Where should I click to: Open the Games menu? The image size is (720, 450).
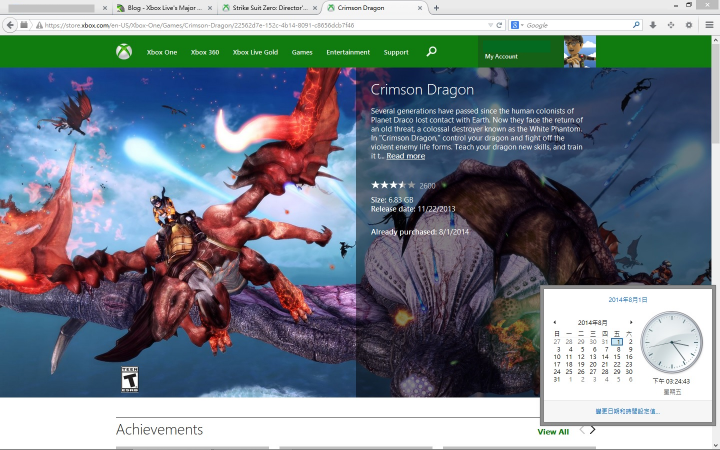(x=302, y=52)
